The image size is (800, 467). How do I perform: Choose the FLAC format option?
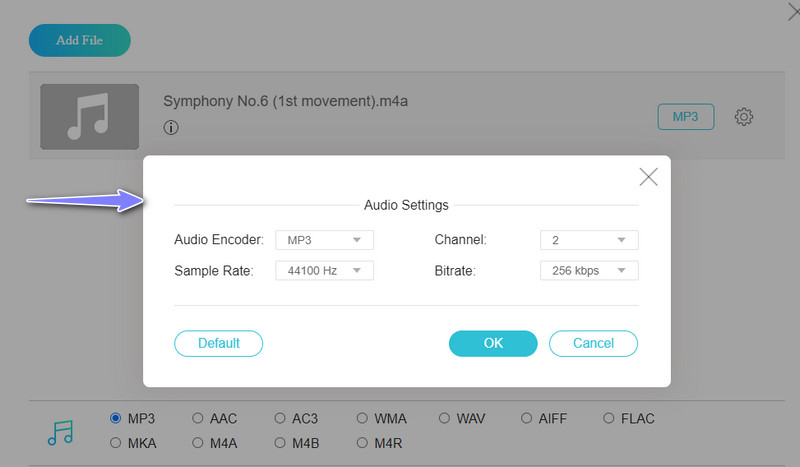tap(610, 418)
